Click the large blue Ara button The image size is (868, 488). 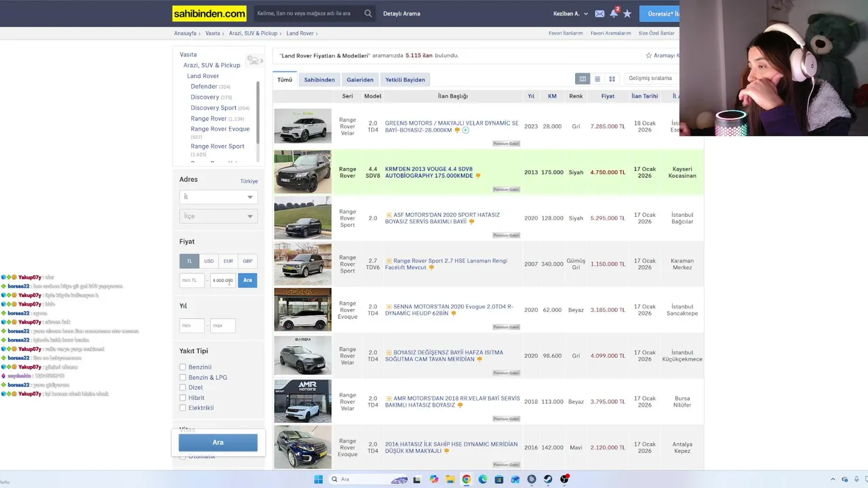(218, 443)
